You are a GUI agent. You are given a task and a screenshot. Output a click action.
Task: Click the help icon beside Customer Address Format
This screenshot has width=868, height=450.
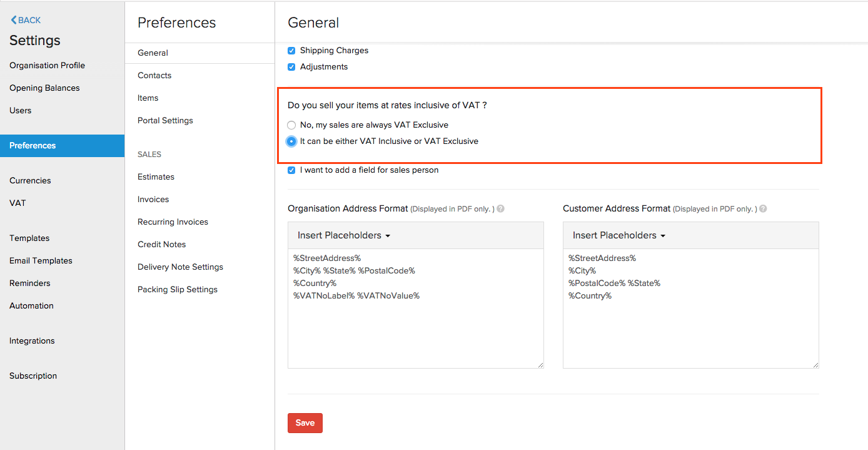coord(763,209)
